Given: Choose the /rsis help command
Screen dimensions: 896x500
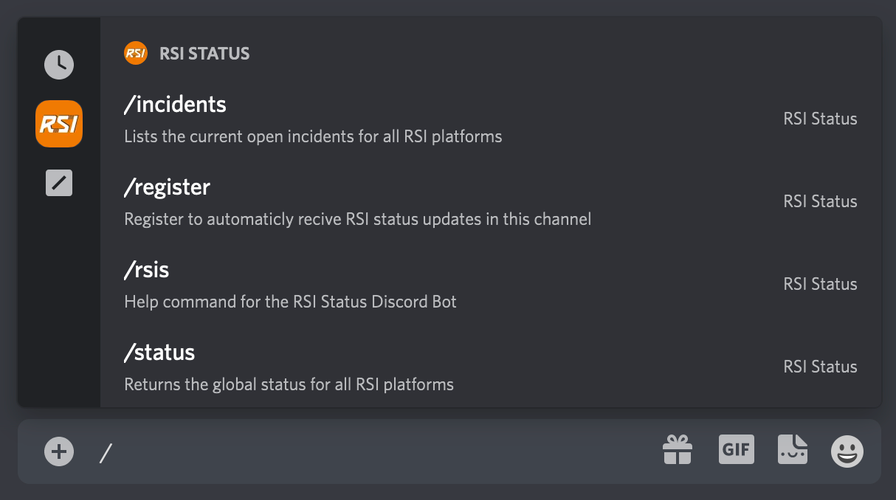Looking at the screenshot, I should pyautogui.click(x=491, y=285).
